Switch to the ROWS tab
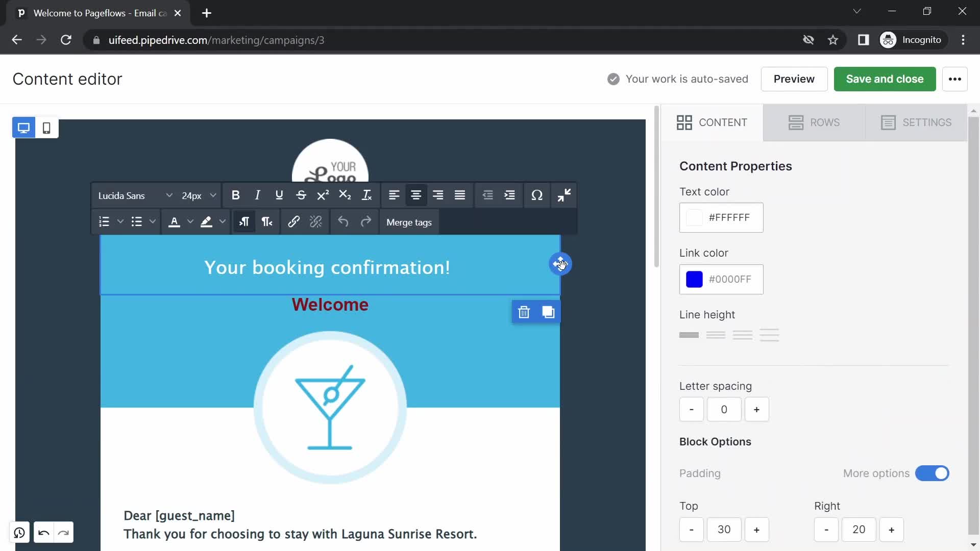980x551 pixels. [x=815, y=122]
